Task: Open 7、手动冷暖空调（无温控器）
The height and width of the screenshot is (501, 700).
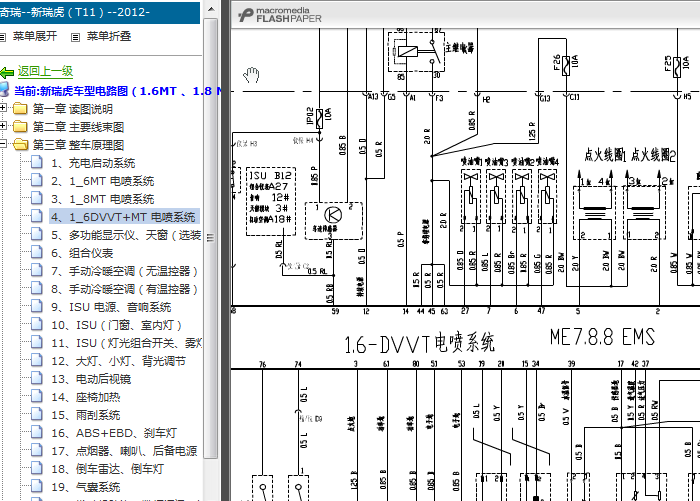Action: 125,271
